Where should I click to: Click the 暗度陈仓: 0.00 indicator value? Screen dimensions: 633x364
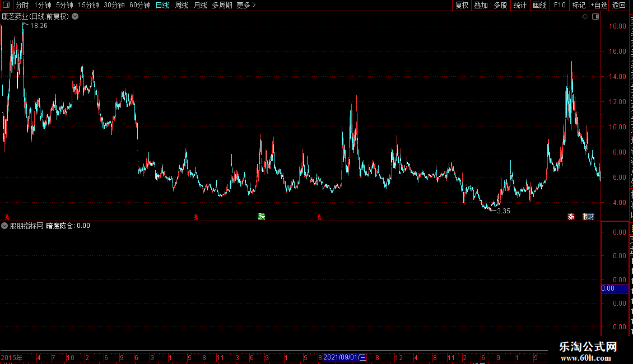(x=68, y=226)
